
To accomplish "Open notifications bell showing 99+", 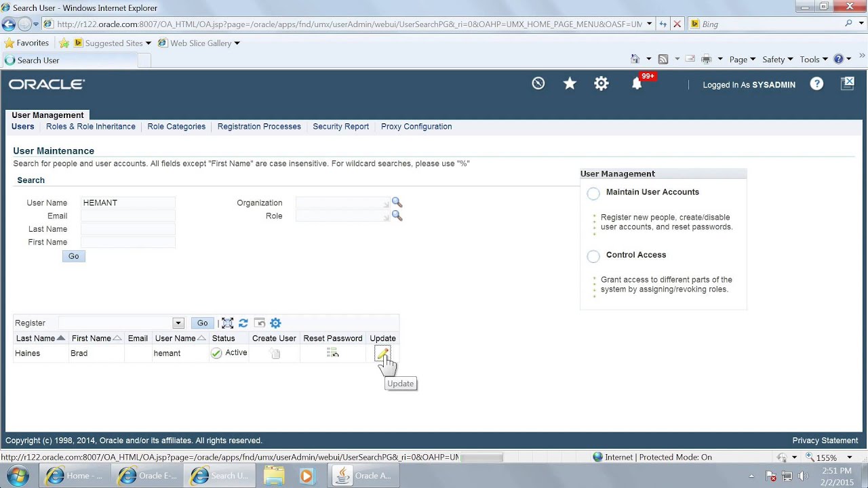I will tap(637, 83).
